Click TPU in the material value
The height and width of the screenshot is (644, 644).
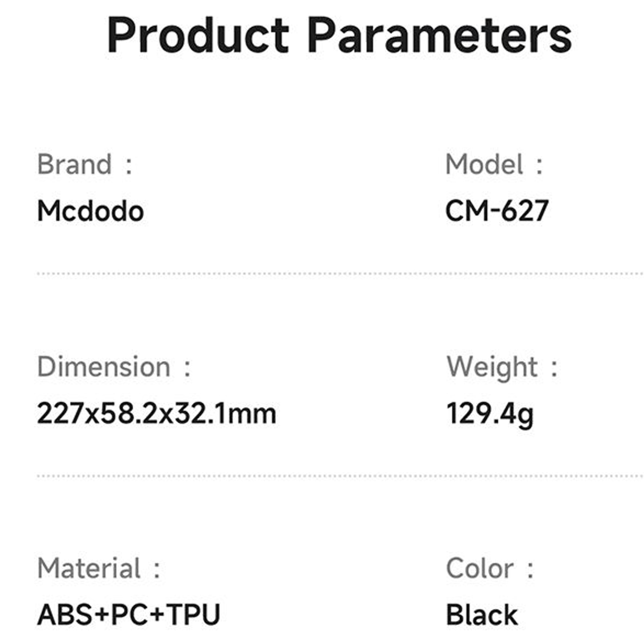pyautogui.click(x=193, y=615)
